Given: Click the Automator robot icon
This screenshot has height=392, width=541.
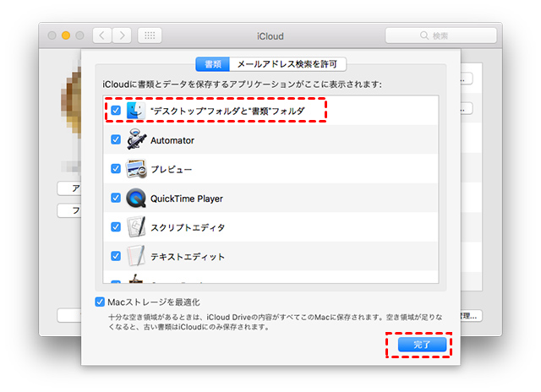Looking at the screenshot, I should pos(135,139).
